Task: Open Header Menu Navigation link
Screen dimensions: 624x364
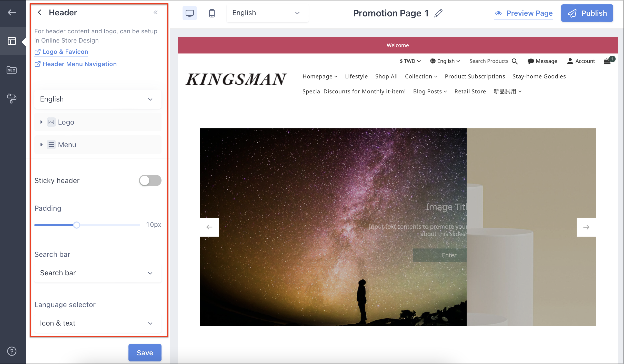Action: pos(76,64)
